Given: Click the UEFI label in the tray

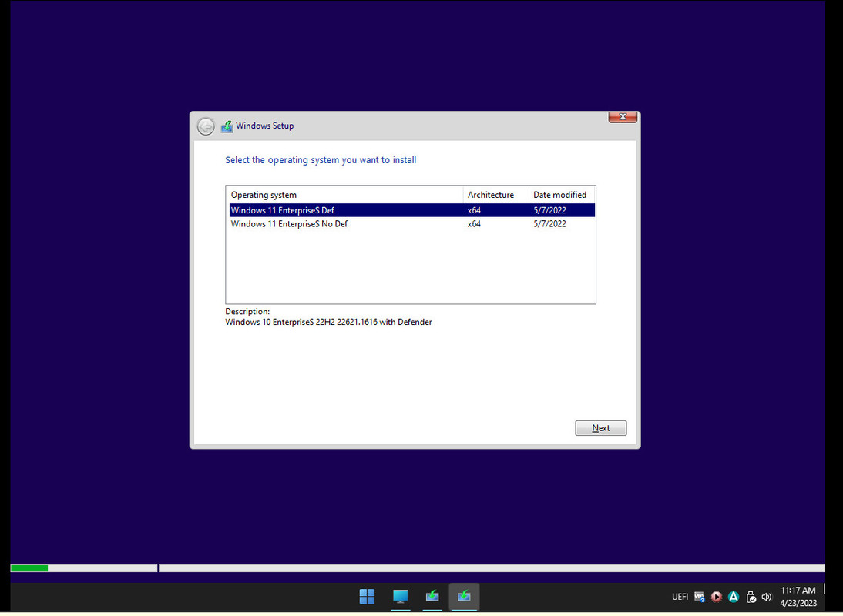Looking at the screenshot, I should pyautogui.click(x=680, y=597).
